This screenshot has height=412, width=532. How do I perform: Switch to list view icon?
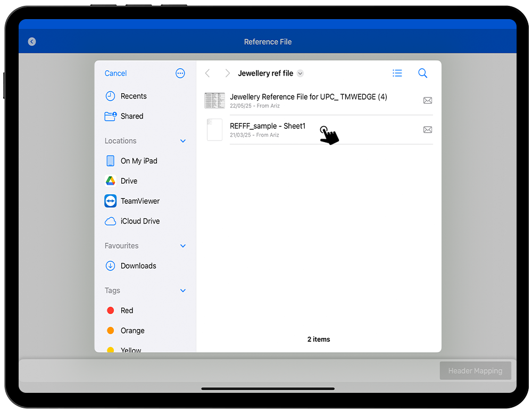[397, 73]
